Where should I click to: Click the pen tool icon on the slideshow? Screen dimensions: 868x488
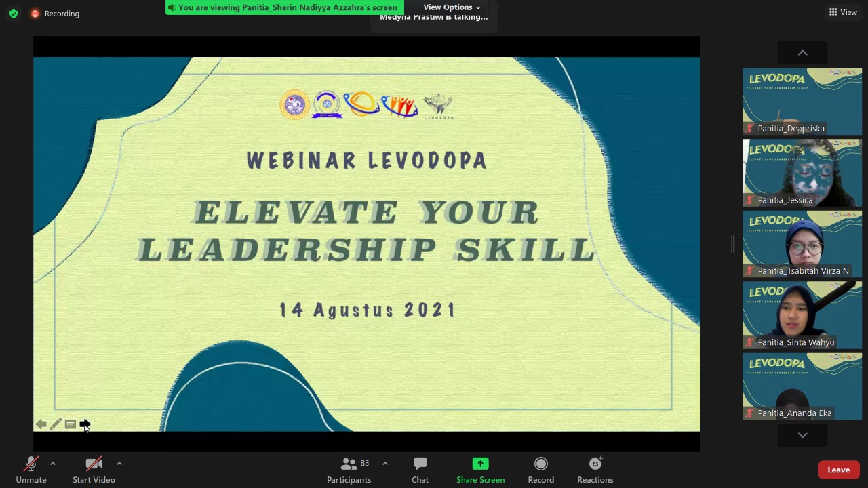(56, 424)
